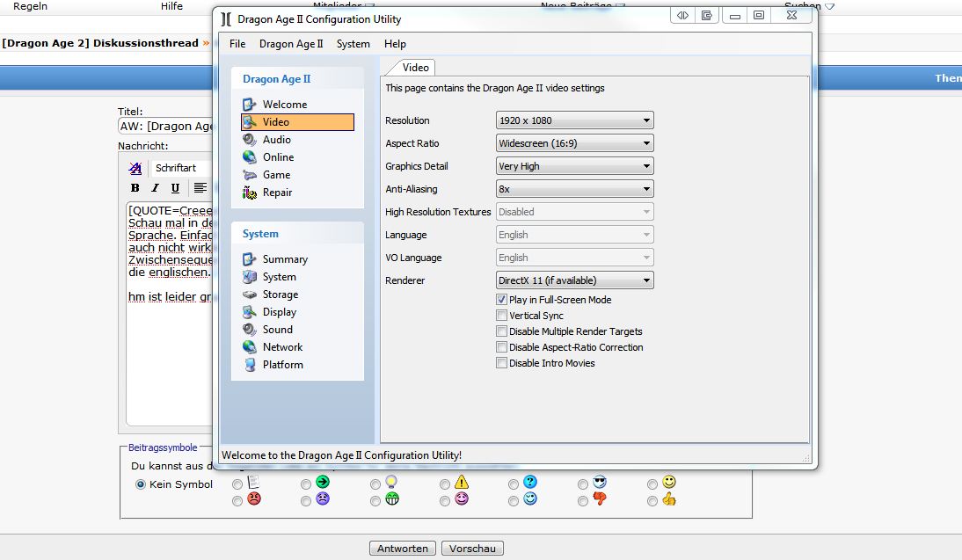Image resolution: width=962 pixels, height=560 pixels.
Task: Click the Italic formatting icon in forum editor
Action: (156, 187)
